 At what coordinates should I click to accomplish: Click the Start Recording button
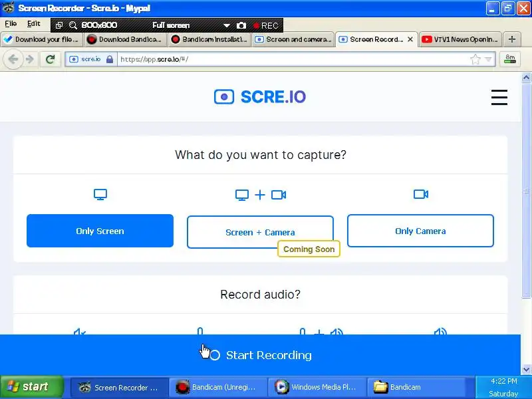tap(260, 355)
